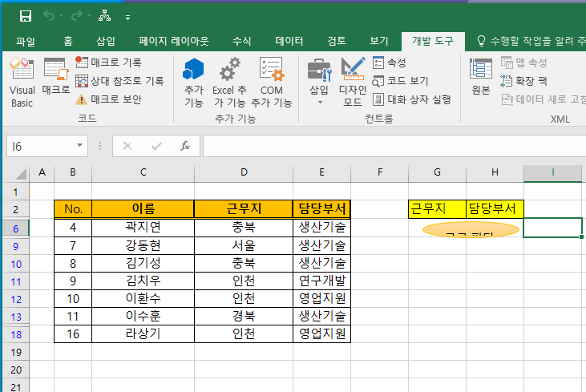Image resolution: width=586 pixels, height=392 pixels.
Task: Click the cancel X icon in formula bar
Action: [x=127, y=146]
